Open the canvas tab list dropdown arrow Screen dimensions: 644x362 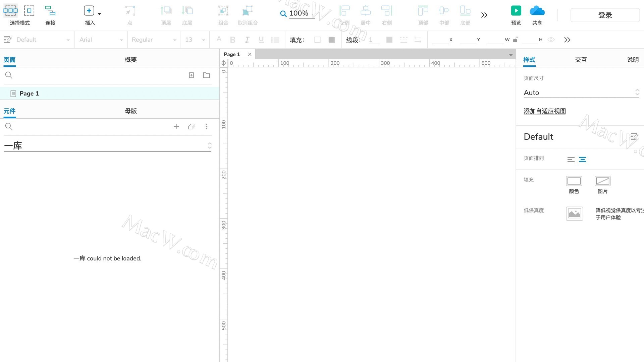point(511,55)
